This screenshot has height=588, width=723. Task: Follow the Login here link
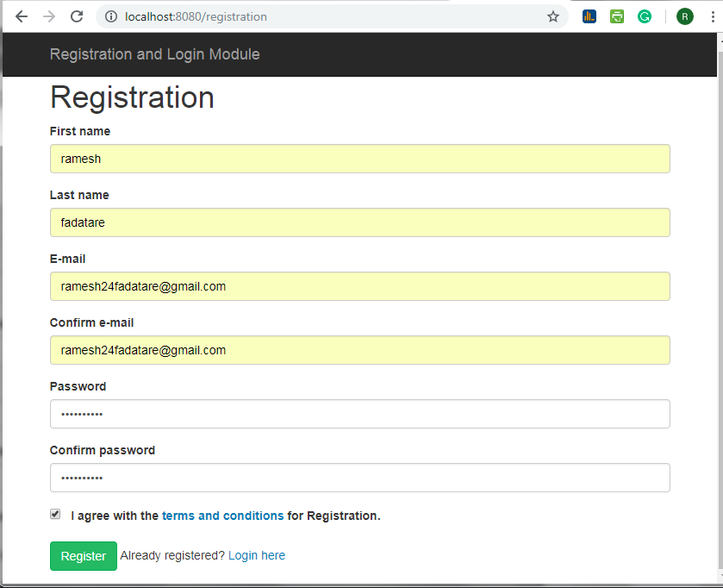[x=256, y=555]
